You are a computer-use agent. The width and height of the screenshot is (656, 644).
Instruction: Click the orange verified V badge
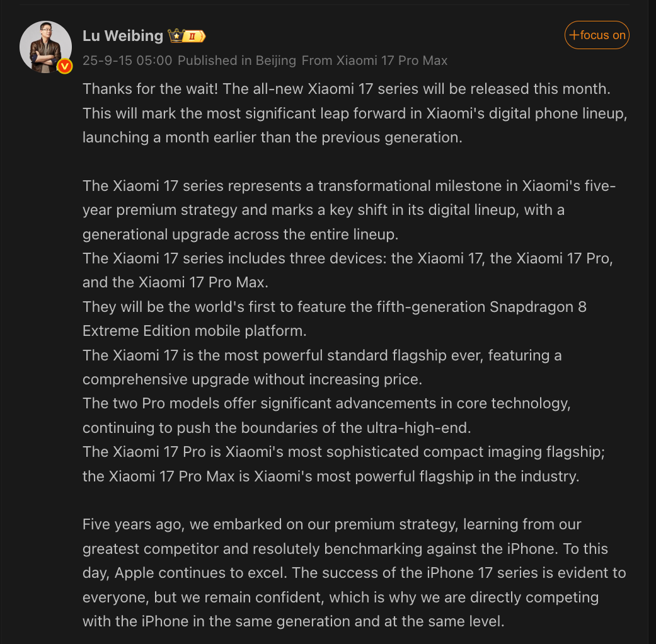click(x=64, y=66)
